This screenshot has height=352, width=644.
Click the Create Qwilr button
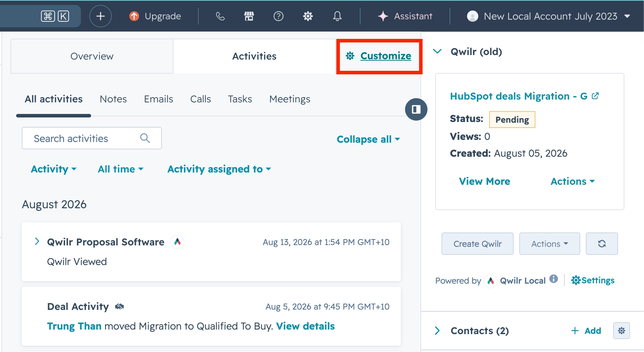coord(478,244)
